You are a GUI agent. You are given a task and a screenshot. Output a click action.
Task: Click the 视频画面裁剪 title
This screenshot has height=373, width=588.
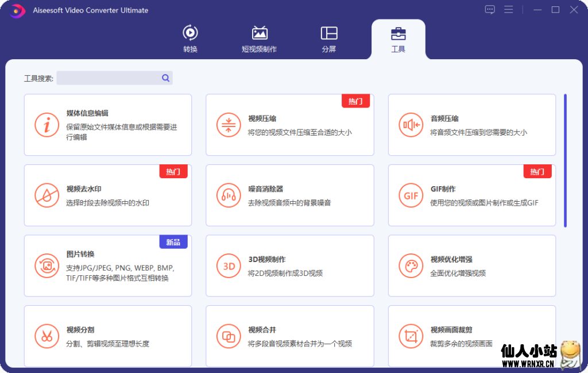click(x=451, y=330)
